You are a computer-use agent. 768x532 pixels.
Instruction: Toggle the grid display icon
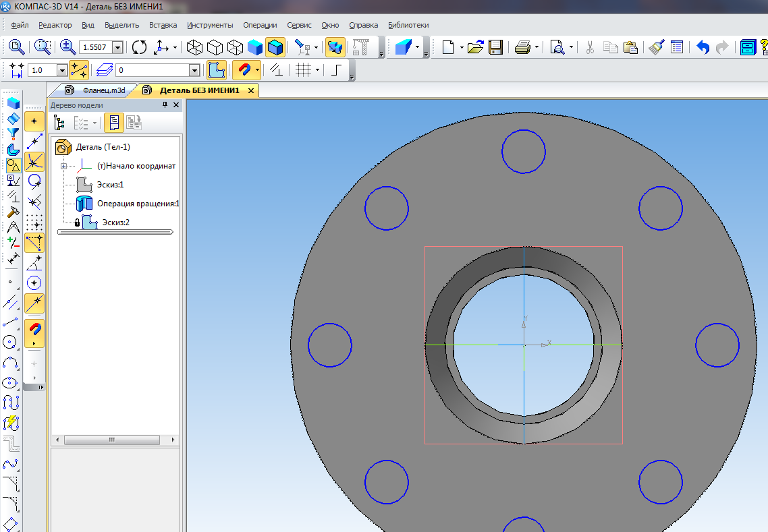(303, 70)
